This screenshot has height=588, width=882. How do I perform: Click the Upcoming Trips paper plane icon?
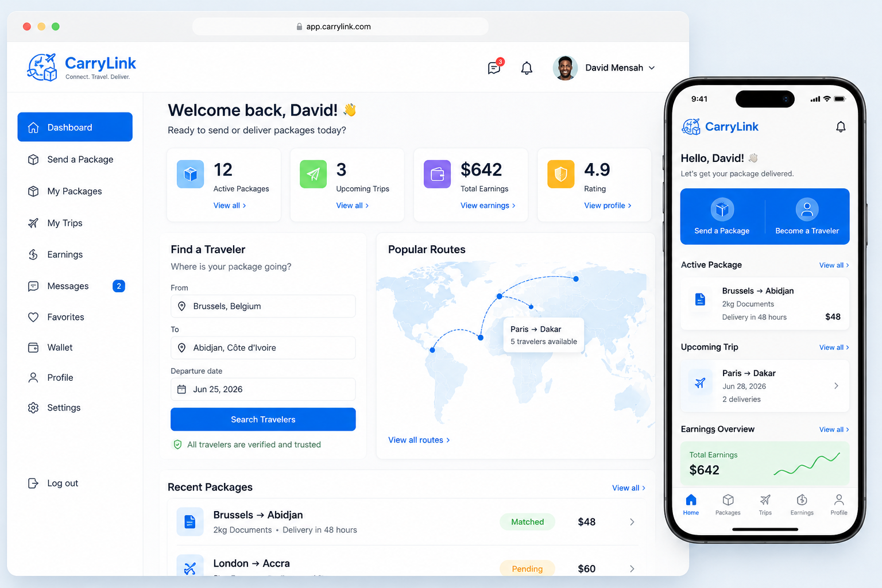point(314,174)
